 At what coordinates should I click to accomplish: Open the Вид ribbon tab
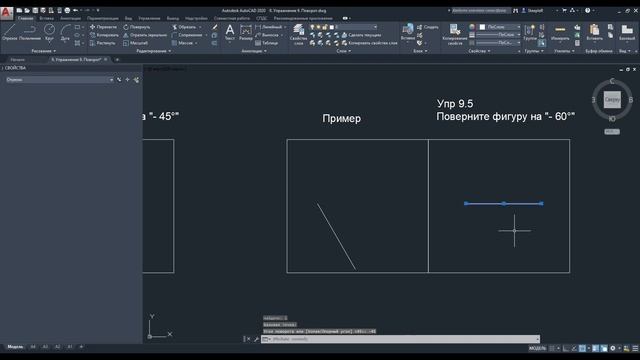128,18
